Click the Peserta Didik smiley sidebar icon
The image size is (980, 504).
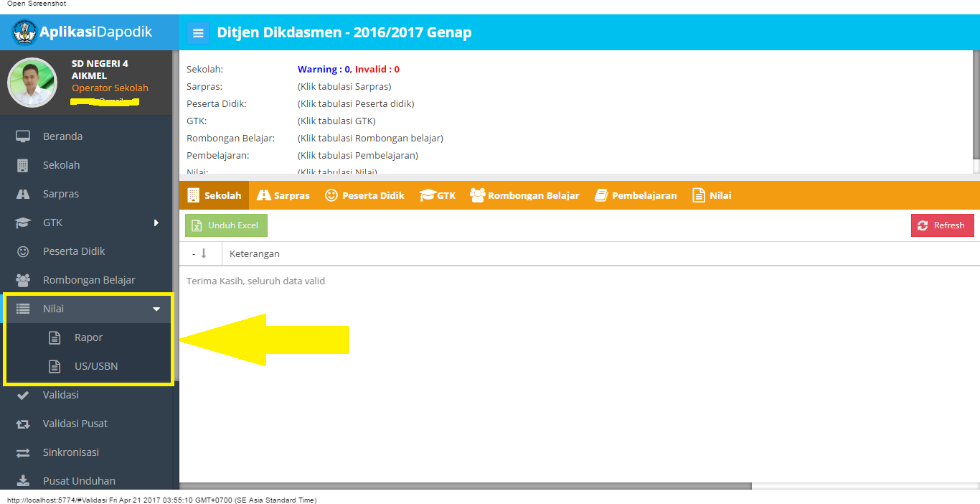click(x=23, y=251)
